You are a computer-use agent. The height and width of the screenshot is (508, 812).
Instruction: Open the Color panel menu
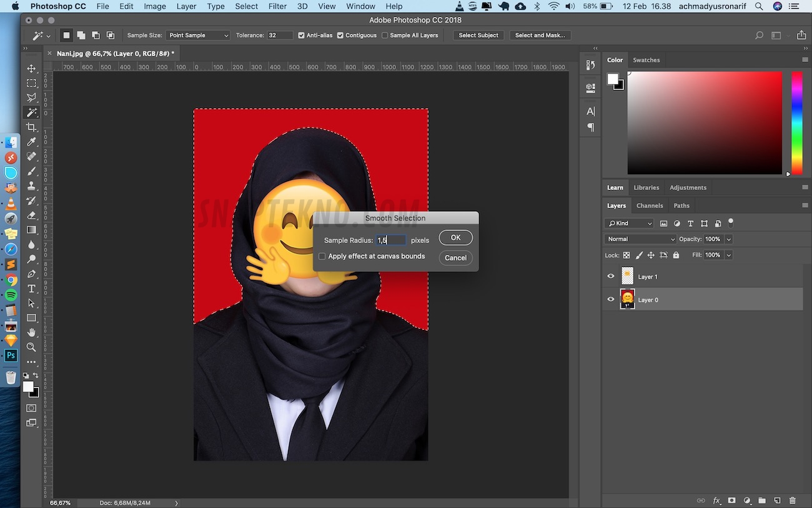(805, 60)
